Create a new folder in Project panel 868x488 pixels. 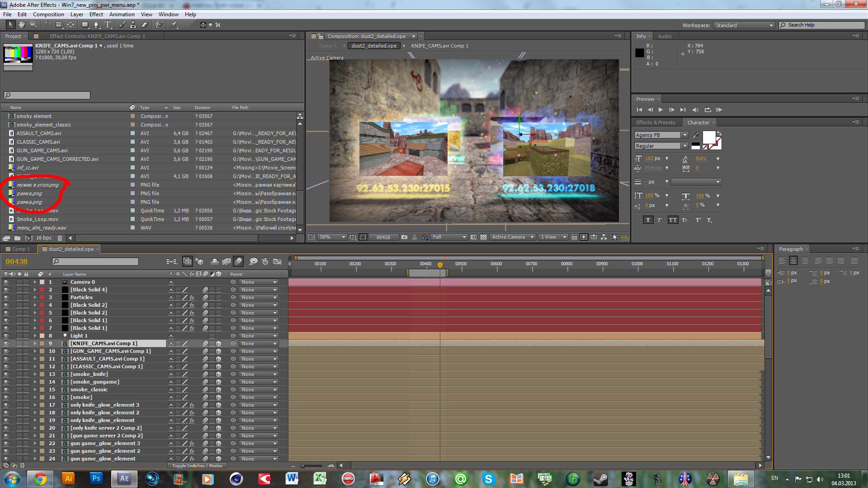tap(17, 238)
